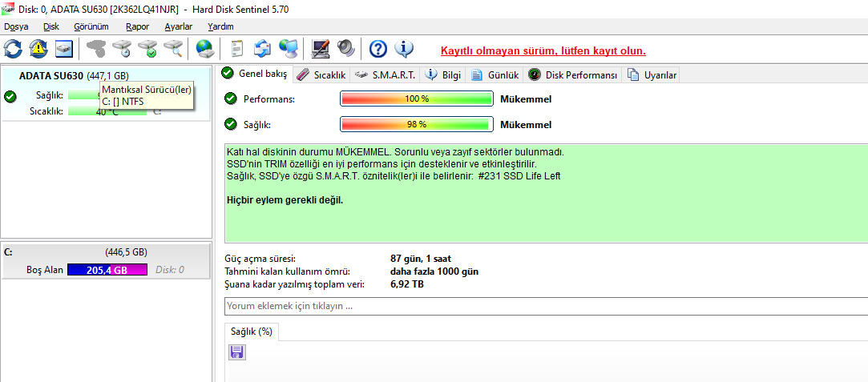Click the refresh icon with yellow warning sign
The height and width of the screenshot is (382, 868).
38,49
